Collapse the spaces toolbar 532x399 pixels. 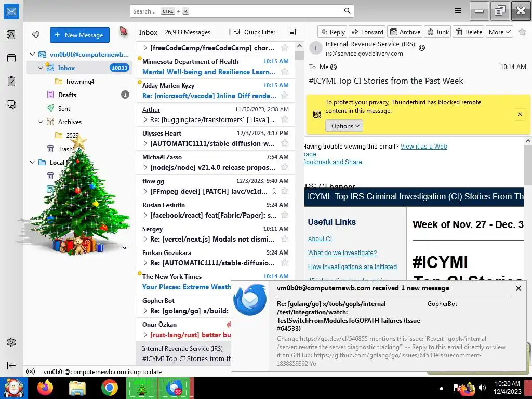pos(11,365)
